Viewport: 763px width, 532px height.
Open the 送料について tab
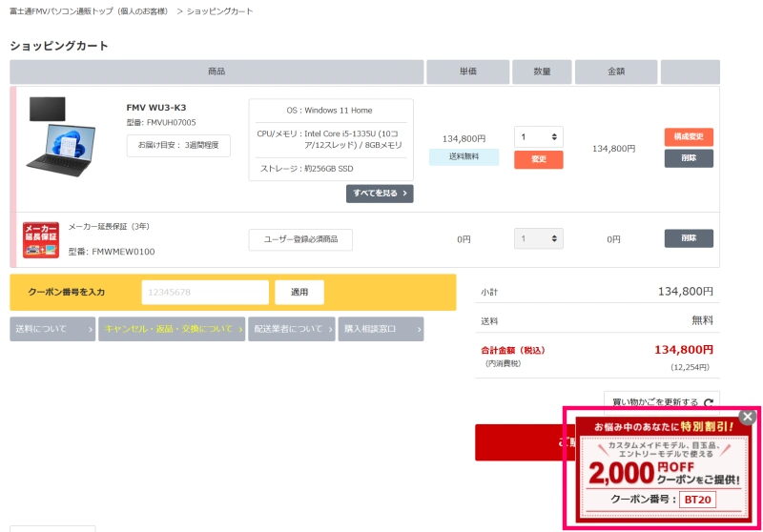(52, 329)
